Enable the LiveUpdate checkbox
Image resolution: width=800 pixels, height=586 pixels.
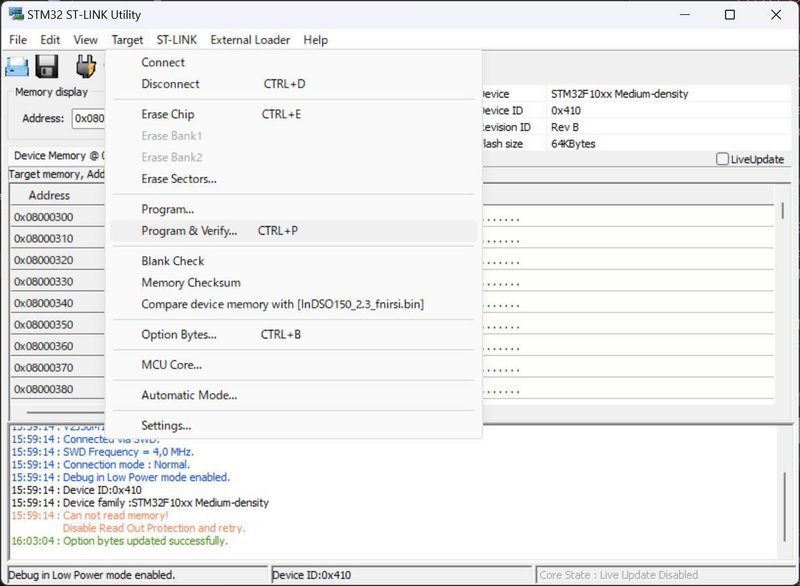[x=722, y=159]
